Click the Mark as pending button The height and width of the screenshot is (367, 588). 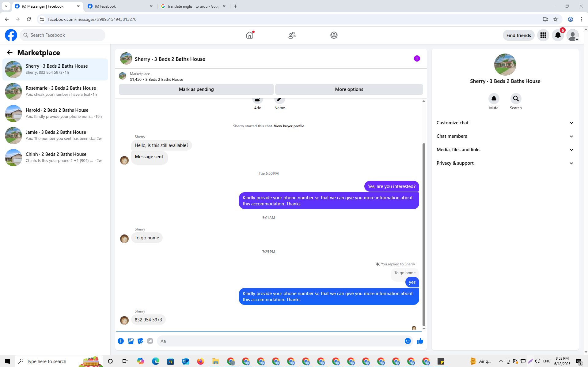[196, 89]
